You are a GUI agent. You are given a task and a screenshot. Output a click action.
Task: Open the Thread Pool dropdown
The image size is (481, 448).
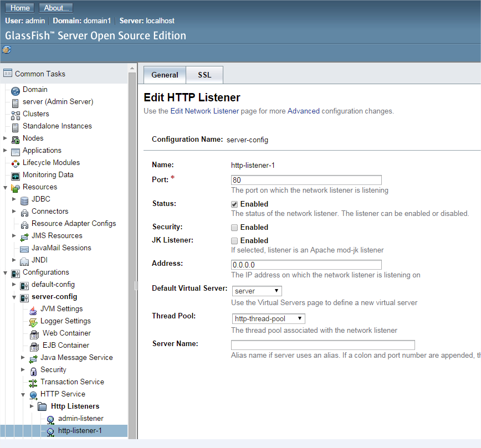pos(268,318)
